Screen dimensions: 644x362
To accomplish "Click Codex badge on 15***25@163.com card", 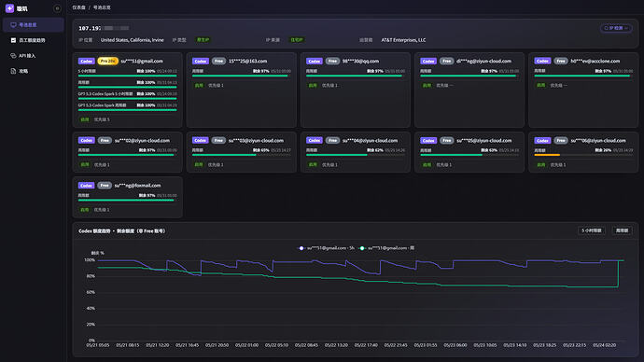I will pos(201,62).
